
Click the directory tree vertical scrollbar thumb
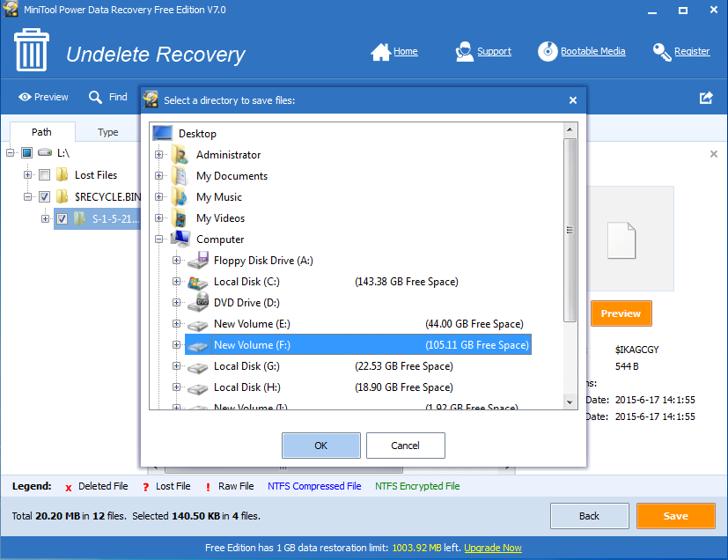click(x=570, y=230)
